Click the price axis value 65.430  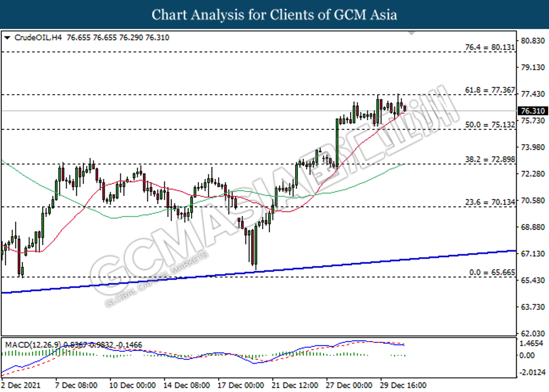[x=533, y=280]
